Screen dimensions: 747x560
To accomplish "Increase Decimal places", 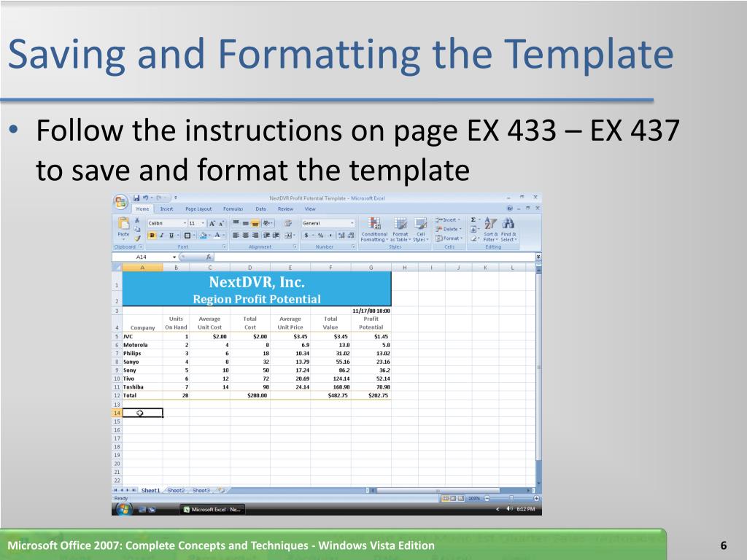I will coord(341,236).
